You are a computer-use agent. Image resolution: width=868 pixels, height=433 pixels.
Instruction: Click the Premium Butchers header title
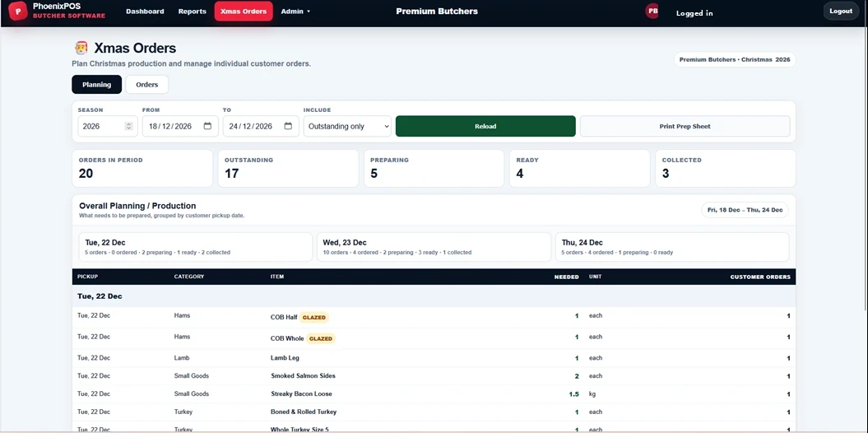pyautogui.click(x=437, y=11)
